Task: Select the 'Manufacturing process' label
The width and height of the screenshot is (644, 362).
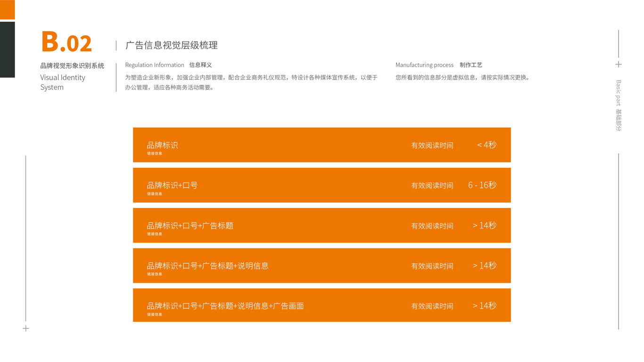Action: pyautogui.click(x=424, y=65)
